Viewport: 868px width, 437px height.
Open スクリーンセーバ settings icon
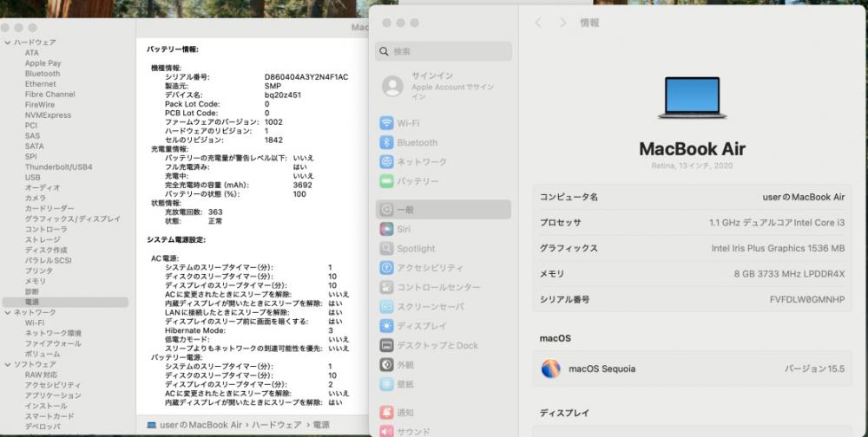(x=386, y=306)
